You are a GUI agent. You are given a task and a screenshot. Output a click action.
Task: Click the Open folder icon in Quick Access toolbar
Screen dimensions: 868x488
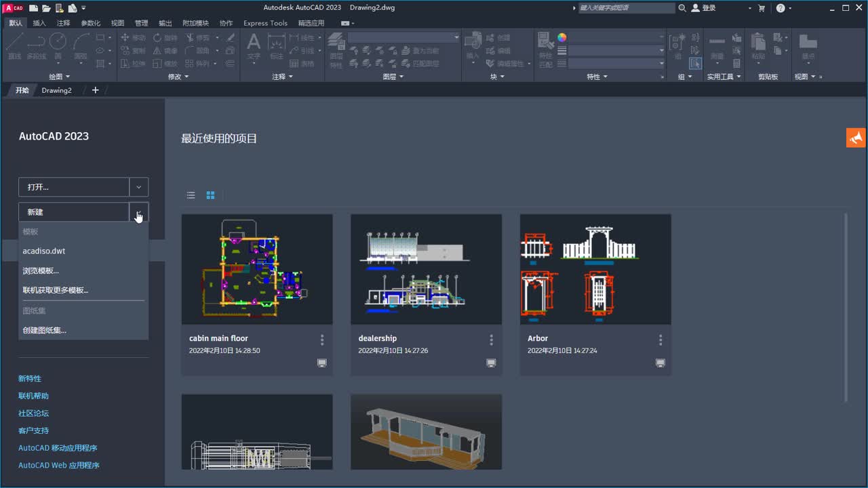[x=46, y=8]
